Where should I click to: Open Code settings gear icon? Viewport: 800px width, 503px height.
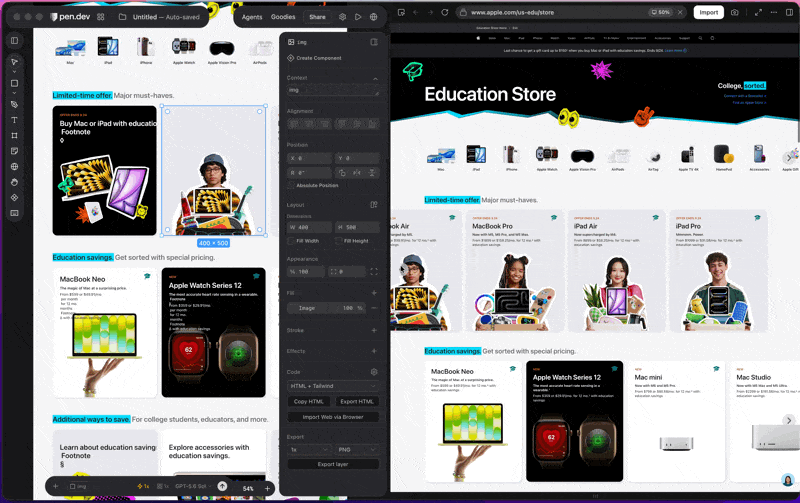(374, 372)
